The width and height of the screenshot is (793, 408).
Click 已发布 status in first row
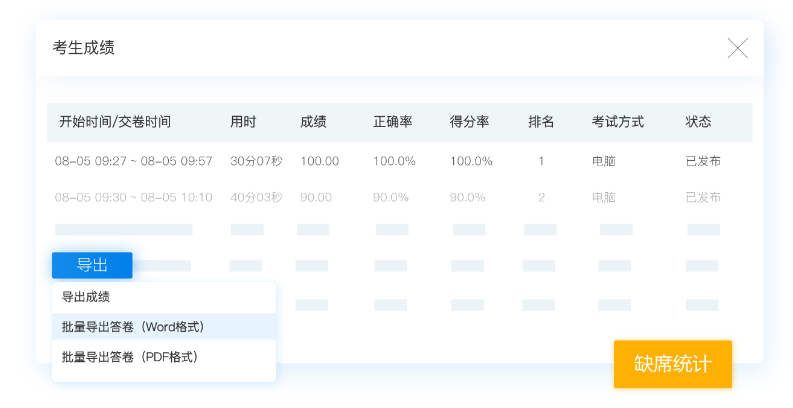[703, 160]
